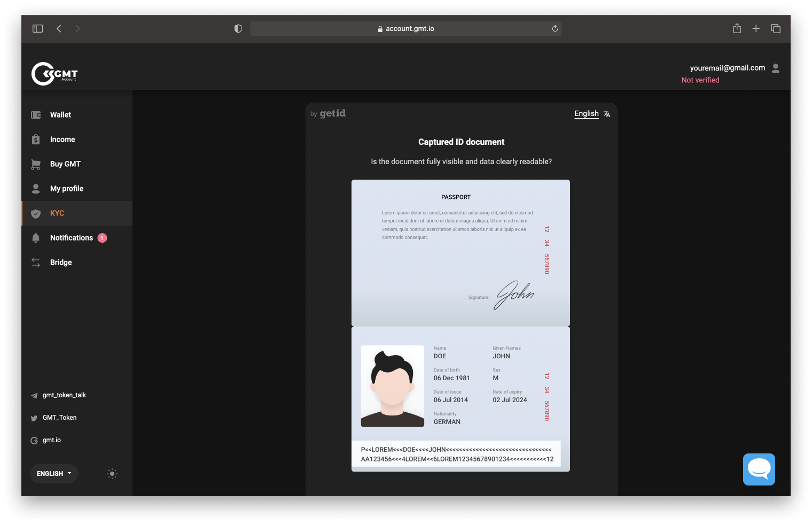Click the GMT icon next to gmt.io
This screenshot has width=812, height=524.
[34, 441]
